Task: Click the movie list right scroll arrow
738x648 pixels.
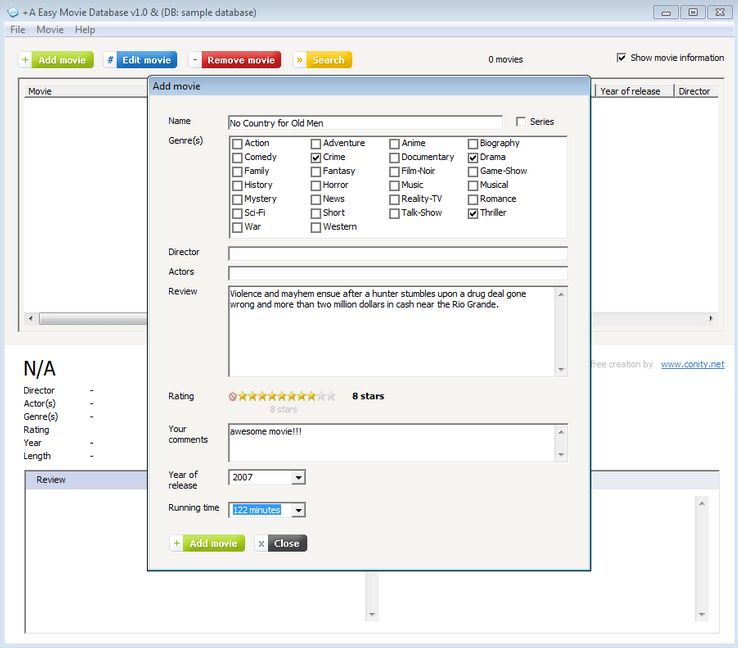Action: (x=711, y=319)
